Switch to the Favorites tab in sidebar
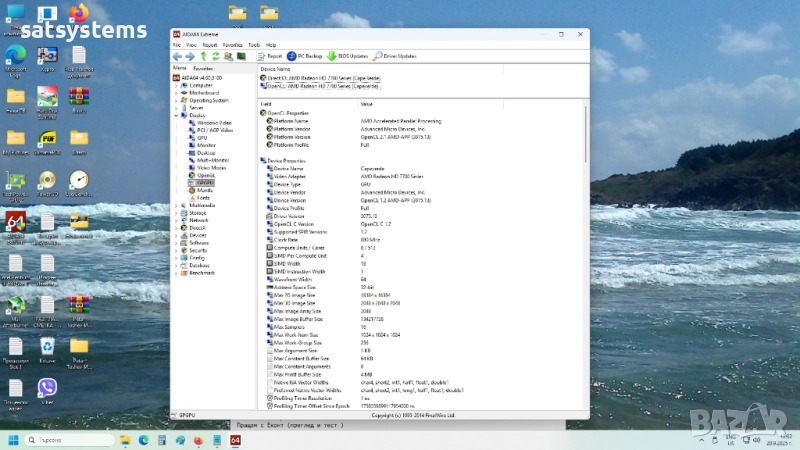 (x=202, y=68)
